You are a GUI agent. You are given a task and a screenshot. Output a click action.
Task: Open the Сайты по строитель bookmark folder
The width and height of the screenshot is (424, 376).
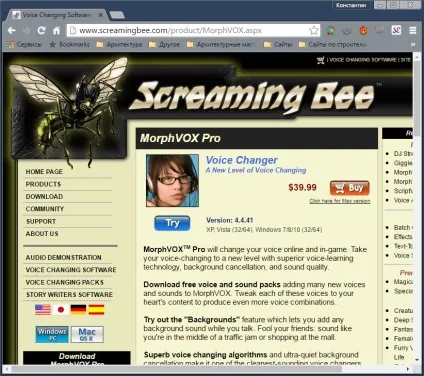click(333, 44)
